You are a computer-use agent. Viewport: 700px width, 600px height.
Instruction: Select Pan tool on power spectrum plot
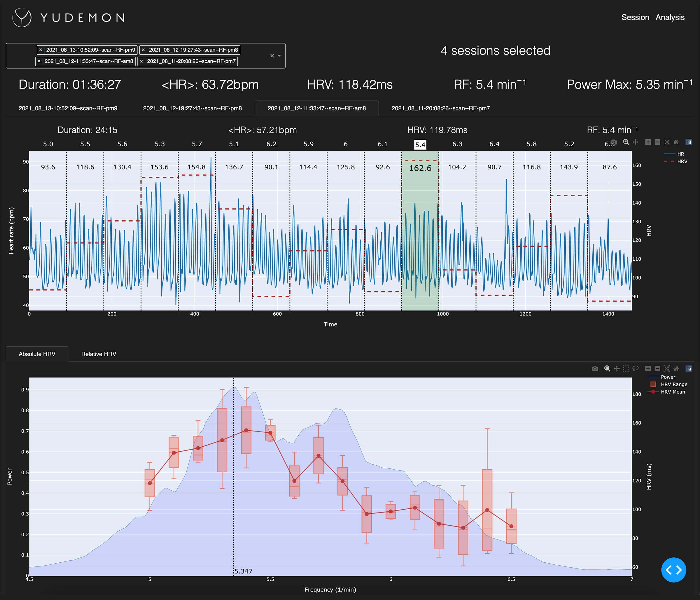click(617, 369)
